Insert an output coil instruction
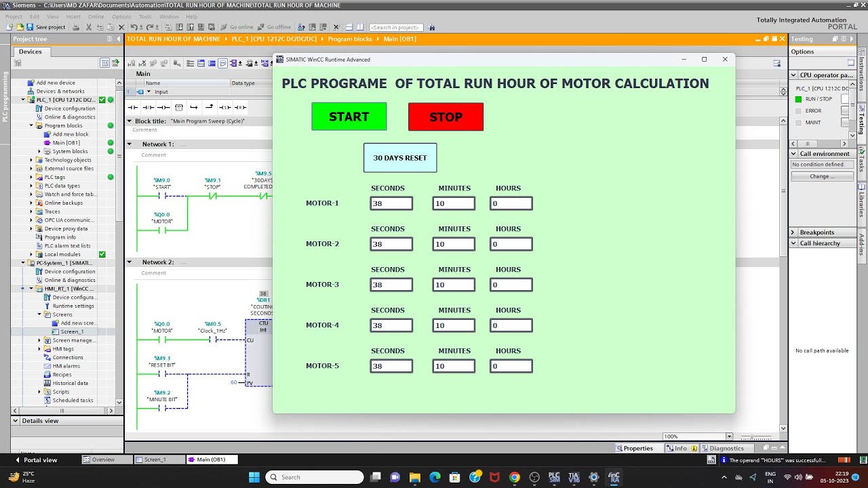Viewport: 868px width, 488px height. point(163,107)
